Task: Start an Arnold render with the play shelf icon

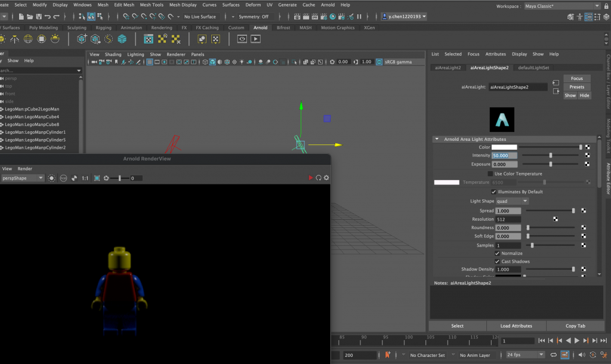Action: click(x=255, y=39)
